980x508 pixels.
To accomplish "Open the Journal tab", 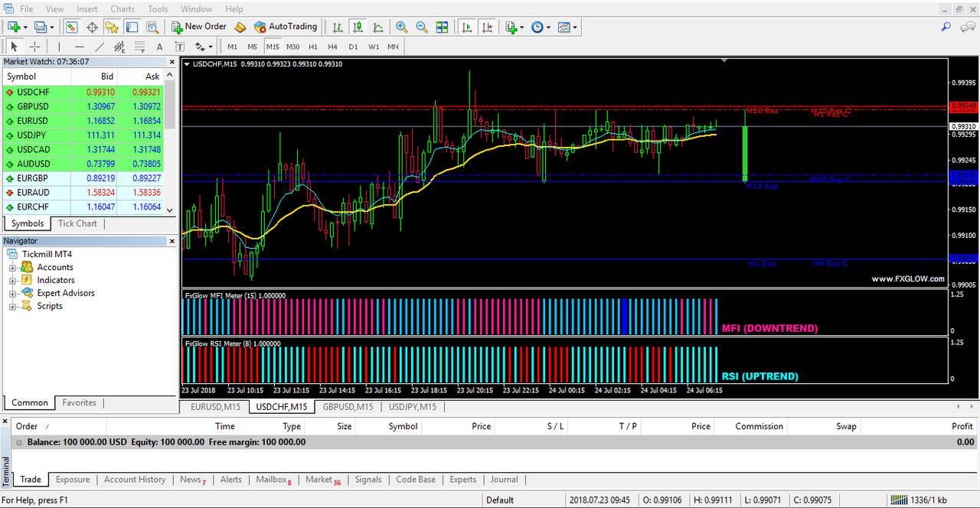I will click(504, 480).
